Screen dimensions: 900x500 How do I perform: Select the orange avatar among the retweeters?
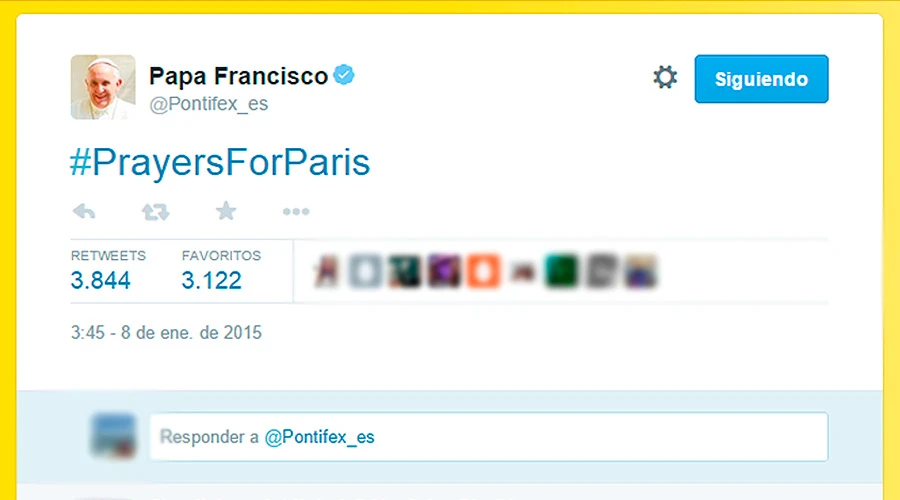483,271
